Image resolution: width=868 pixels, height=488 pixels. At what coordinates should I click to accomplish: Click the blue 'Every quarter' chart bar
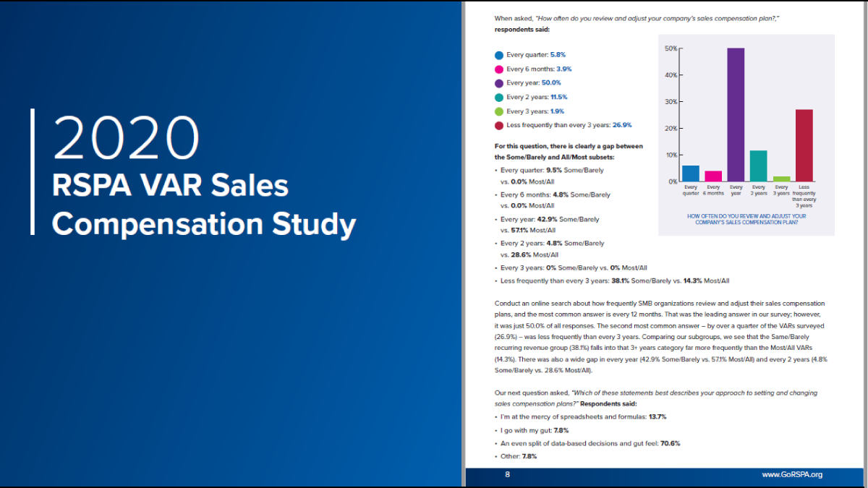click(692, 173)
